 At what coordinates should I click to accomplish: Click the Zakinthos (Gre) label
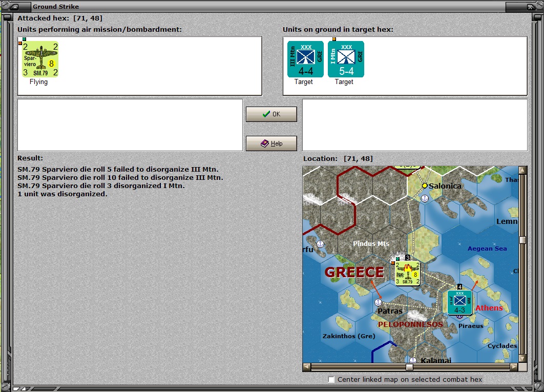click(349, 336)
